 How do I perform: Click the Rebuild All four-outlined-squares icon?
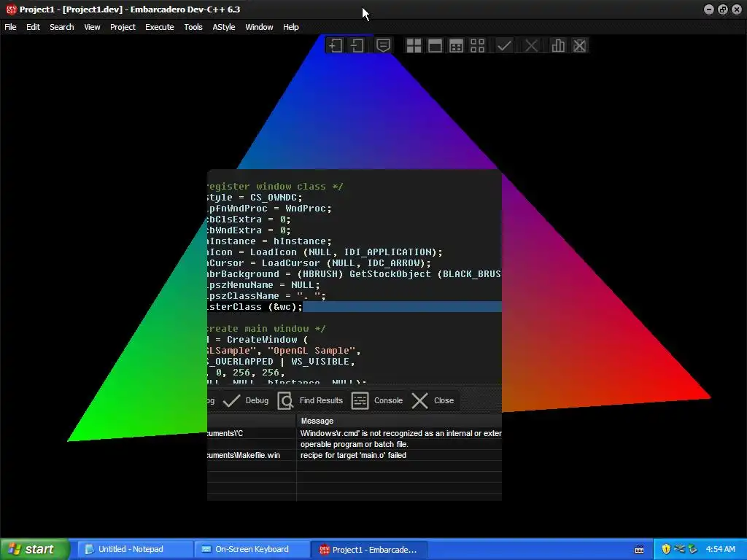click(477, 46)
